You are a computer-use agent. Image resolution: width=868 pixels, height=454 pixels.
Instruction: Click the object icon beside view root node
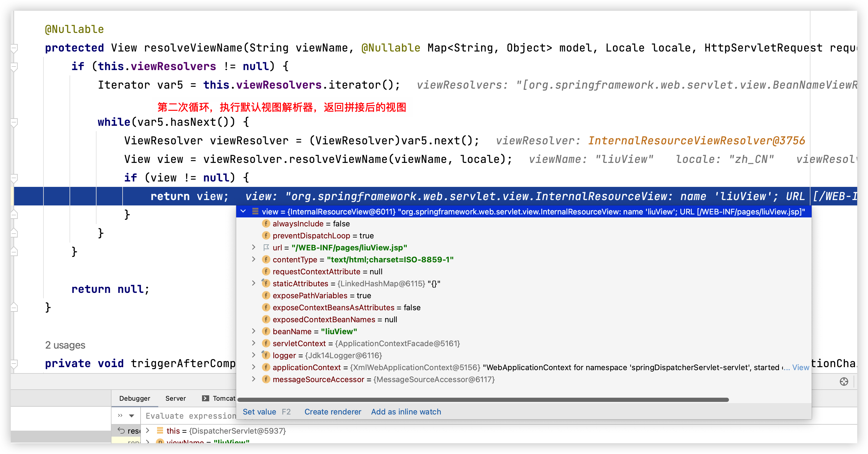(255, 211)
